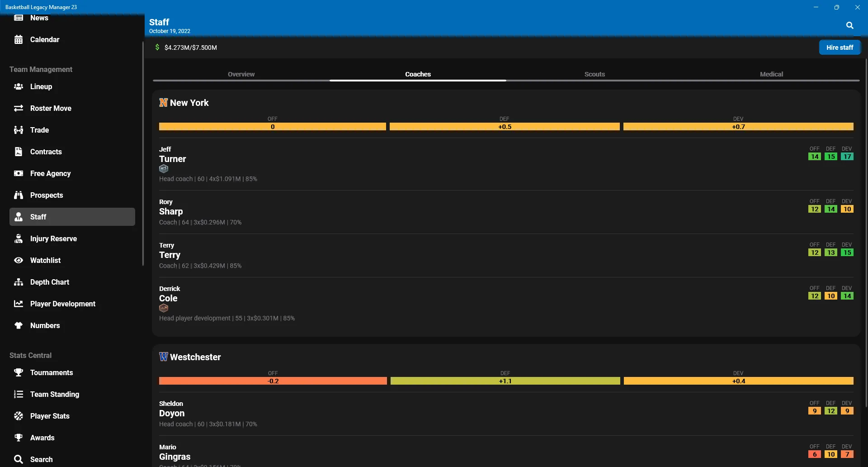
Task: Open the search magnifier icon in header
Action: [850, 25]
